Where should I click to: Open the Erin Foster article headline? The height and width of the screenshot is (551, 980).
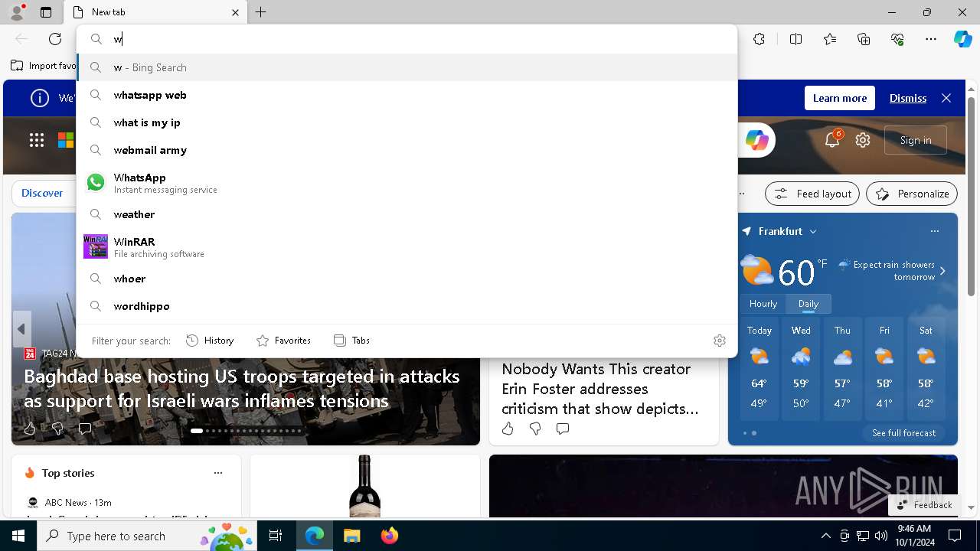(600, 389)
